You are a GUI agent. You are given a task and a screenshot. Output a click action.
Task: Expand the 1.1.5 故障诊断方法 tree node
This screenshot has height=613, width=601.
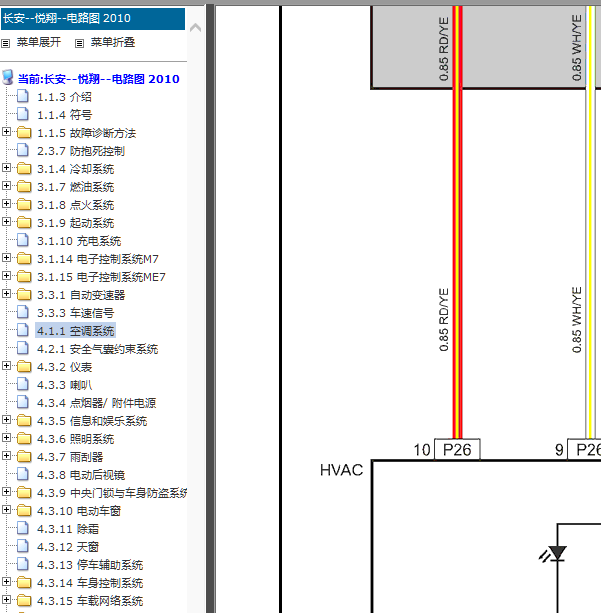tap(8, 133)
